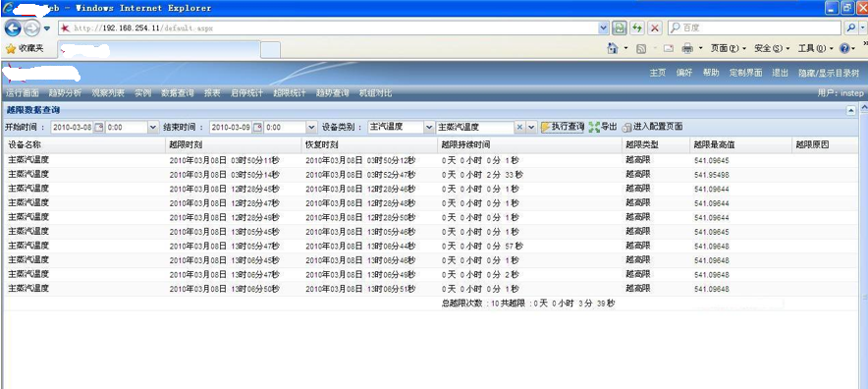Click the IE refresh page icon
Image resolution: width=868 pixels, height=389 pixels.
637,28
